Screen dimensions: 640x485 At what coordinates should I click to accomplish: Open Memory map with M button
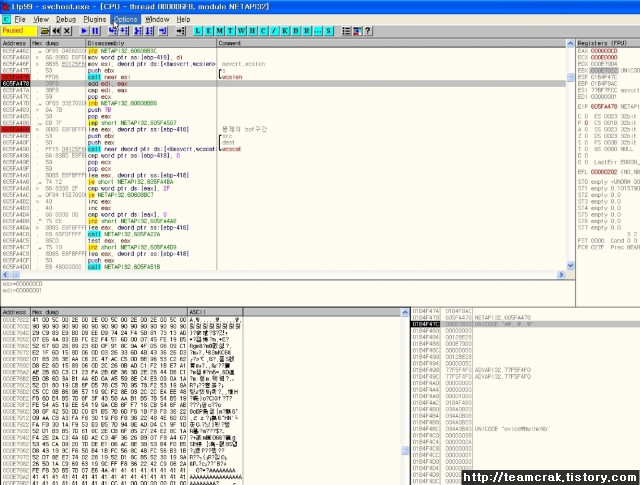pyautogui.click(x=220, y=31)
